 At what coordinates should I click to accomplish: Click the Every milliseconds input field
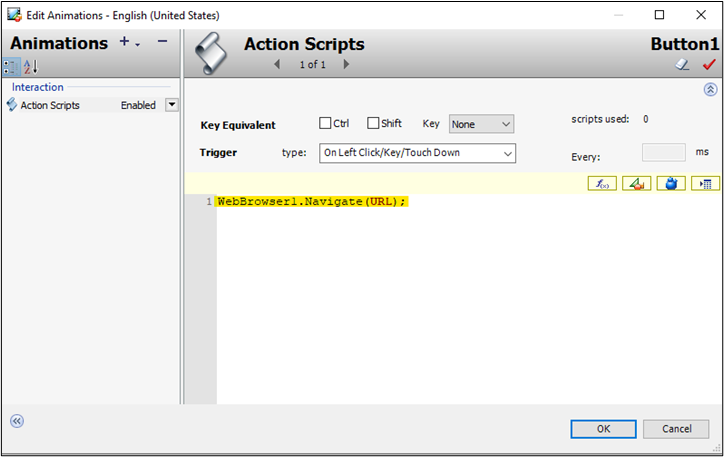[x=664, y=152]
